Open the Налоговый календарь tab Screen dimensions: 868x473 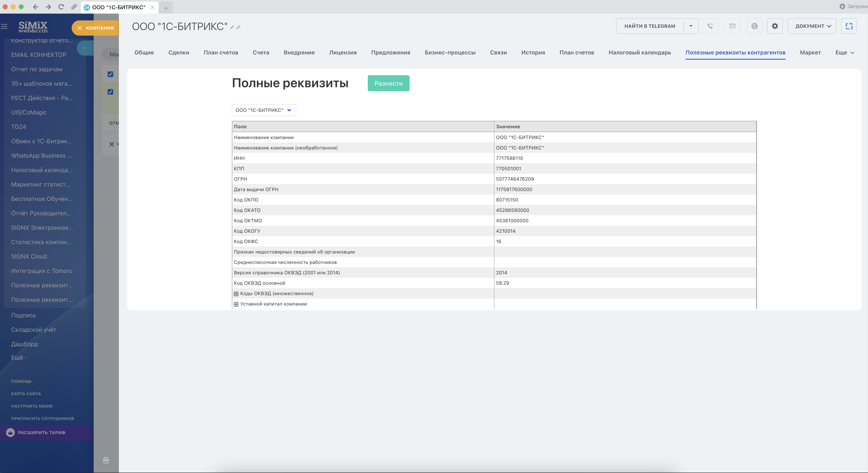point(639,53)
